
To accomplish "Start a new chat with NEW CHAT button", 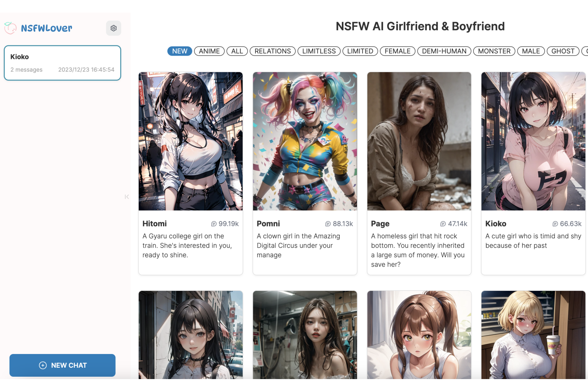I will pos(62,365).
